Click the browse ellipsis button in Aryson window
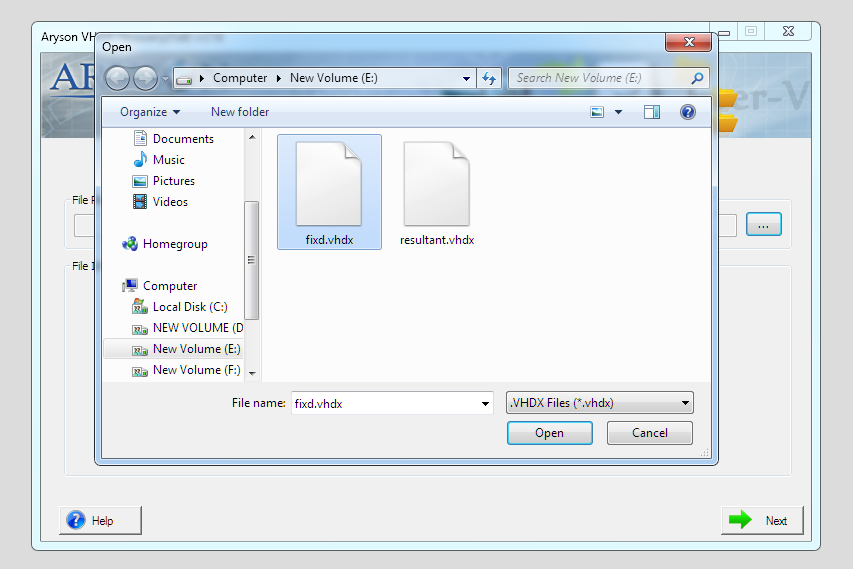853x569 pixels. click(x=764, y=225)
